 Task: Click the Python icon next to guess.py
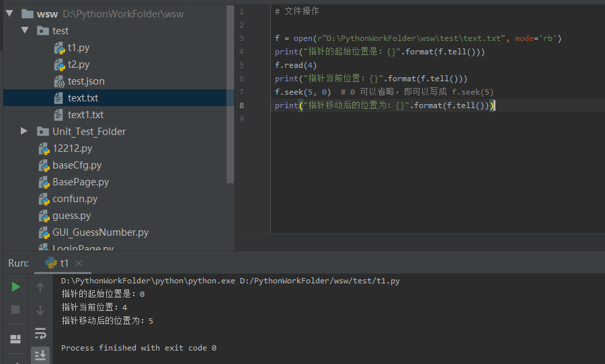point(44,216)
